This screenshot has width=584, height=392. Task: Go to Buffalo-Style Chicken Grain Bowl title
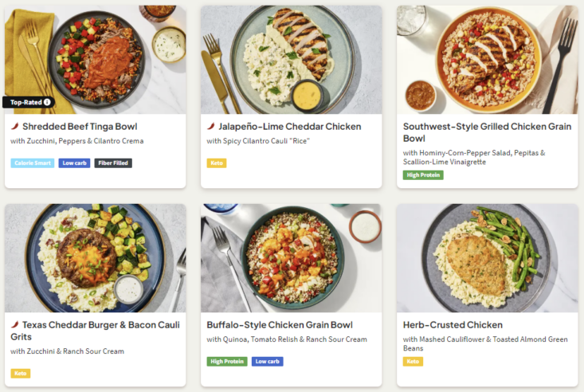point(280,325)
